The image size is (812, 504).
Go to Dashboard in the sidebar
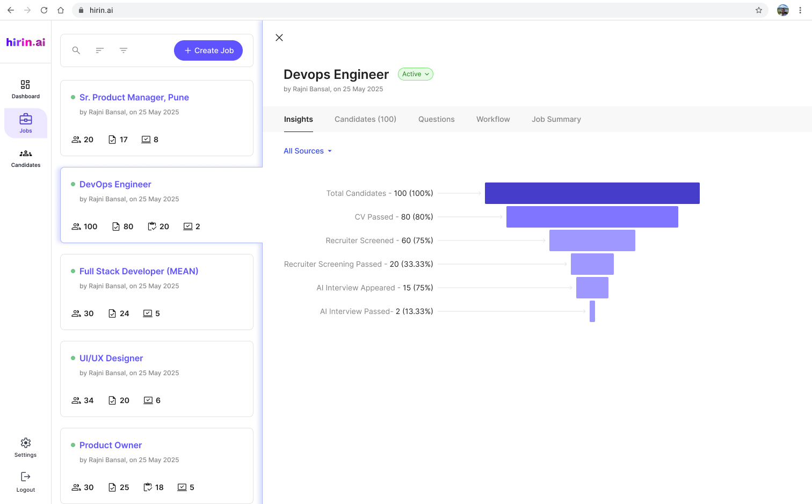[26, 89]
